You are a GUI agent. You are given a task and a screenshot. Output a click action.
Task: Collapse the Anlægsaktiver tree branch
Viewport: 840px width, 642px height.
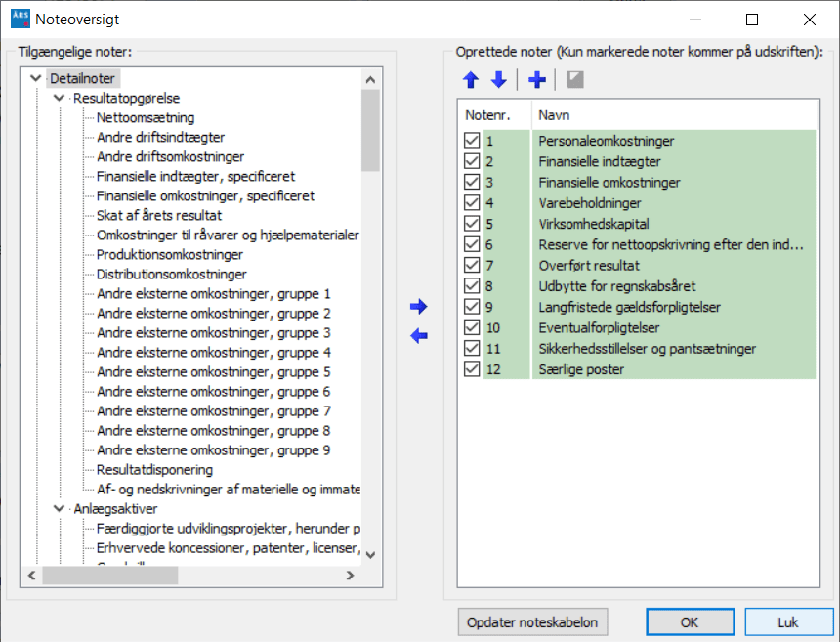tap(60, 509)
